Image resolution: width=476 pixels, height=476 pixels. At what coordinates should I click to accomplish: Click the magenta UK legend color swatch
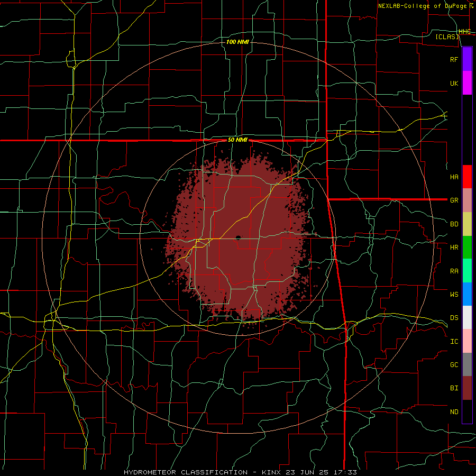point(467,83)
